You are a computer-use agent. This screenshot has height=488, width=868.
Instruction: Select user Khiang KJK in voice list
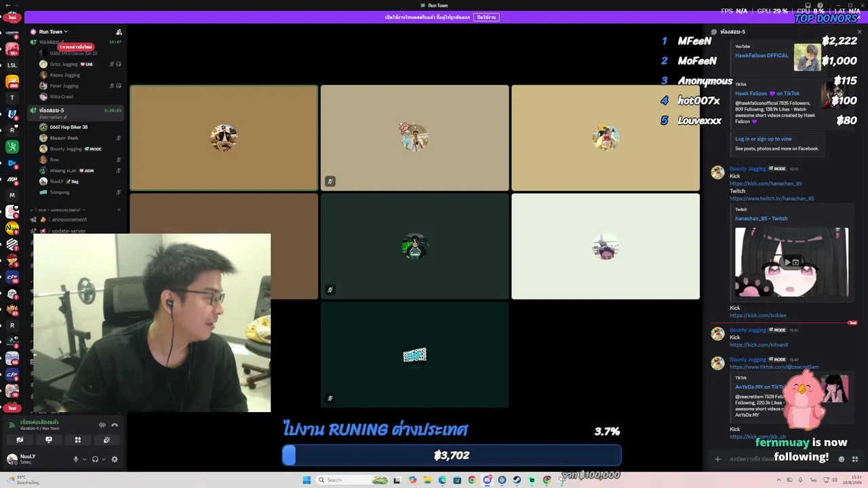click(x=63, y=171)
